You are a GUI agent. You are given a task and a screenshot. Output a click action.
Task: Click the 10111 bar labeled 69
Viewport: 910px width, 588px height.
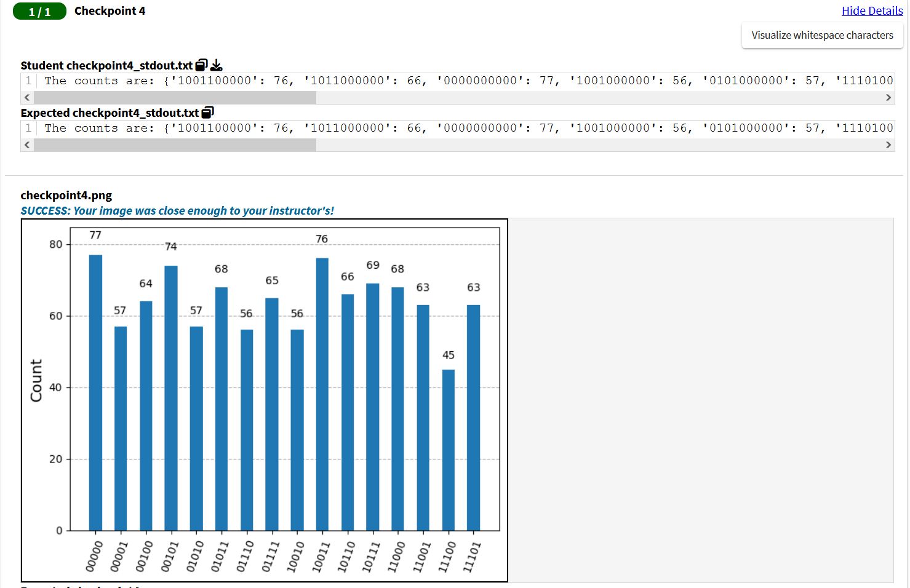click(373, 407)
